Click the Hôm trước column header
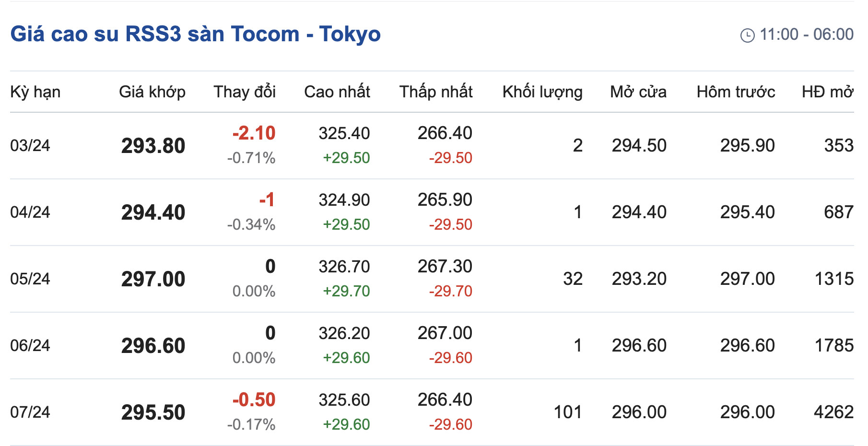 tap(736, 92)
